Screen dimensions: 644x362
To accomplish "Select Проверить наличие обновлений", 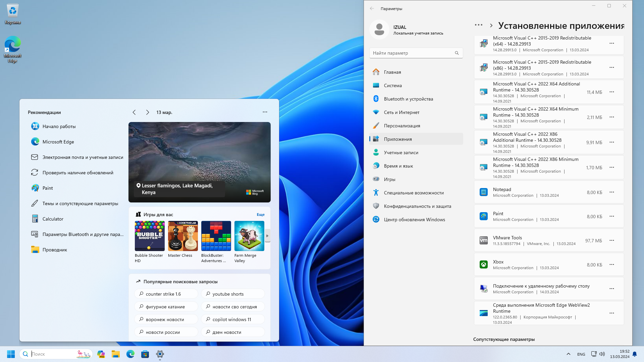I will 77,173.
